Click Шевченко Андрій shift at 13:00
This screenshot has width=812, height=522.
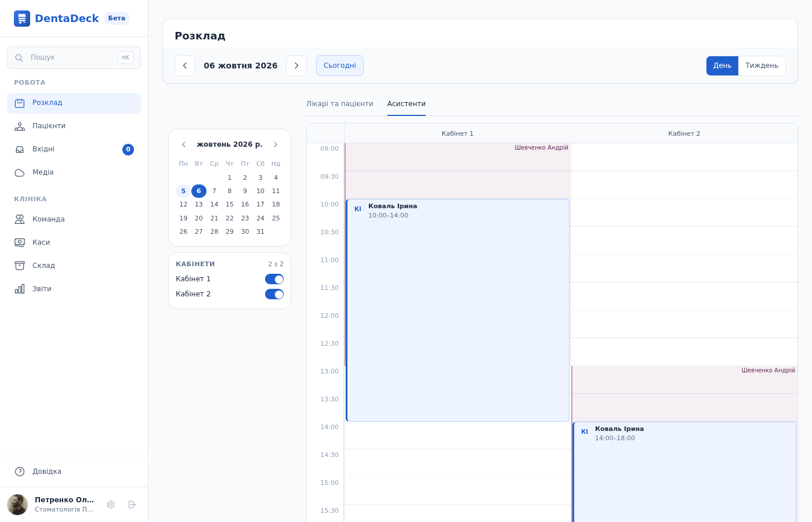click(684, 394)
